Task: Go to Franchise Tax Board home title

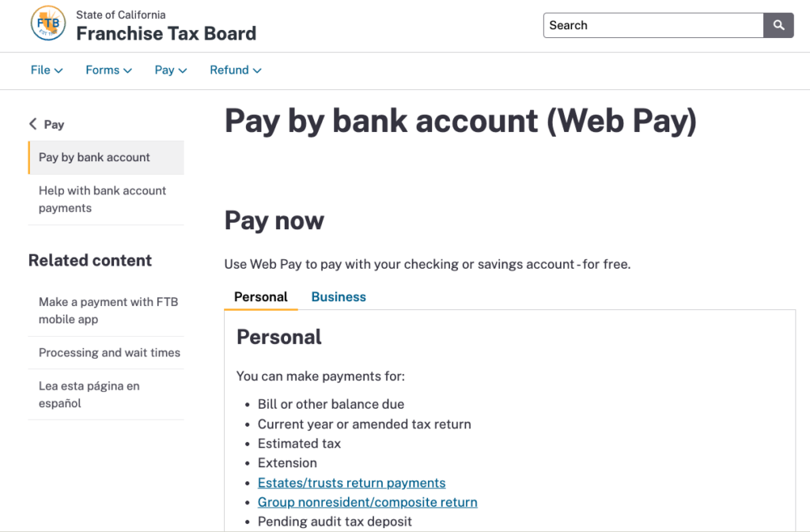Action: tap(166, 33)
